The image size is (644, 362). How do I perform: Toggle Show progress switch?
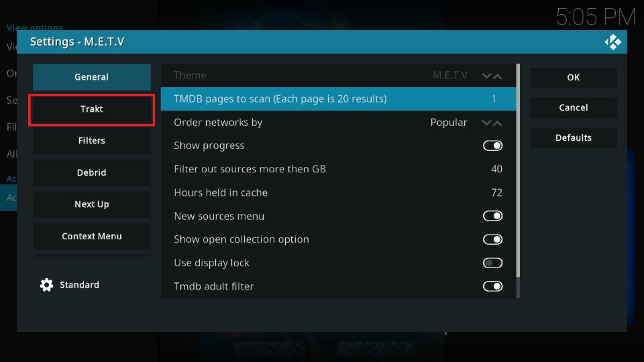click(492, 145)
